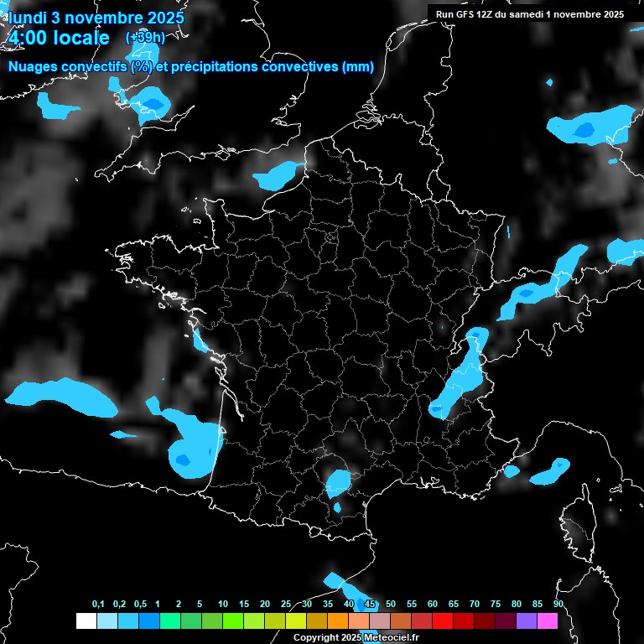644x644 pixels.
Task: Click the "(+39h)" forecast offset text
Action: pyautogui.click(x=145, y=38)
